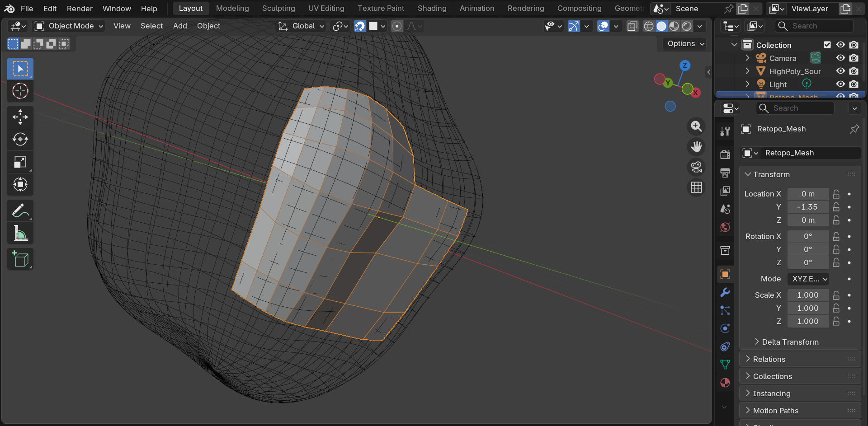Image resolution: width=868 pixels, height=426 pixels.
Task: Open the Render properties tab
Action: click(x=725, y=154)
